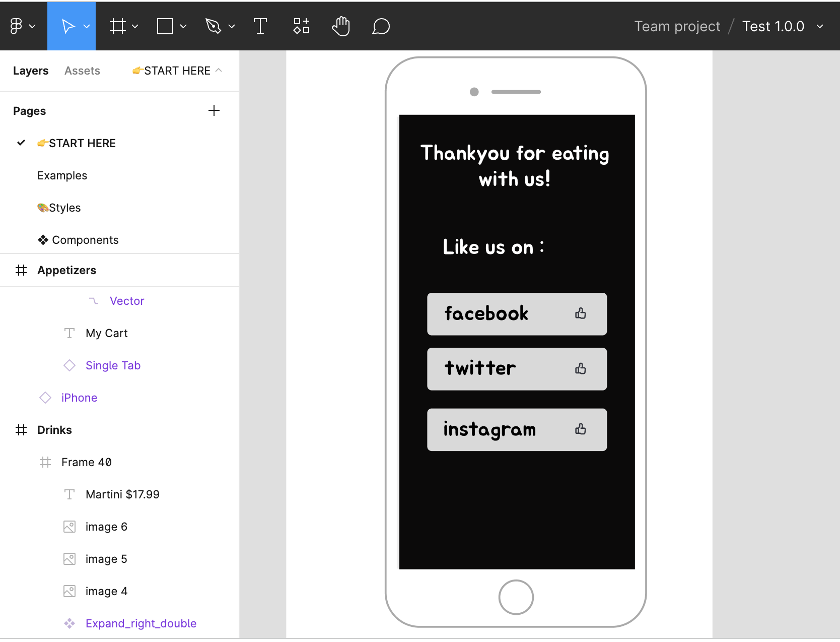Select the Text tool
Screen dimensions: 840x642
(260, 26)
